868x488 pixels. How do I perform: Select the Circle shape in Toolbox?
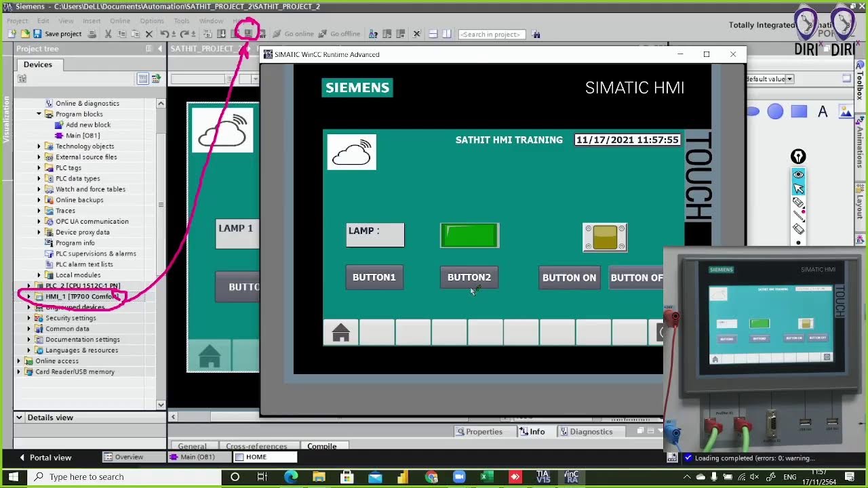point(775,112)
